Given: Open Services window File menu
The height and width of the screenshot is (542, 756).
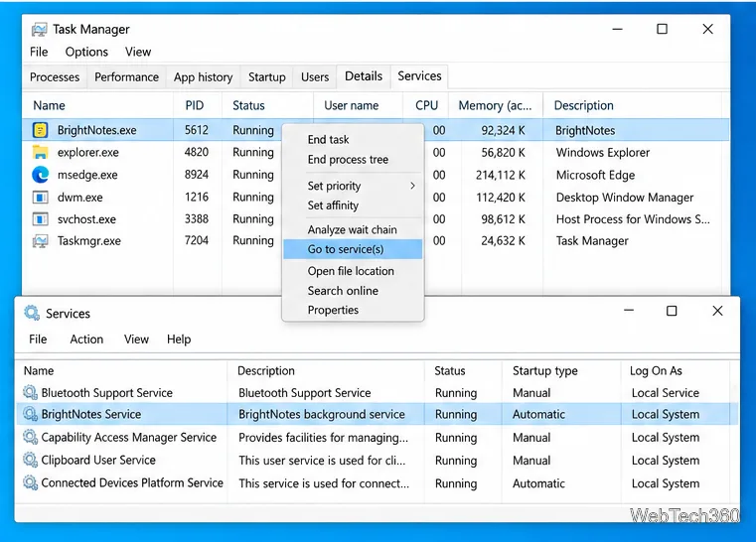Looking at the screenshot, I should [x=38, y=339].
